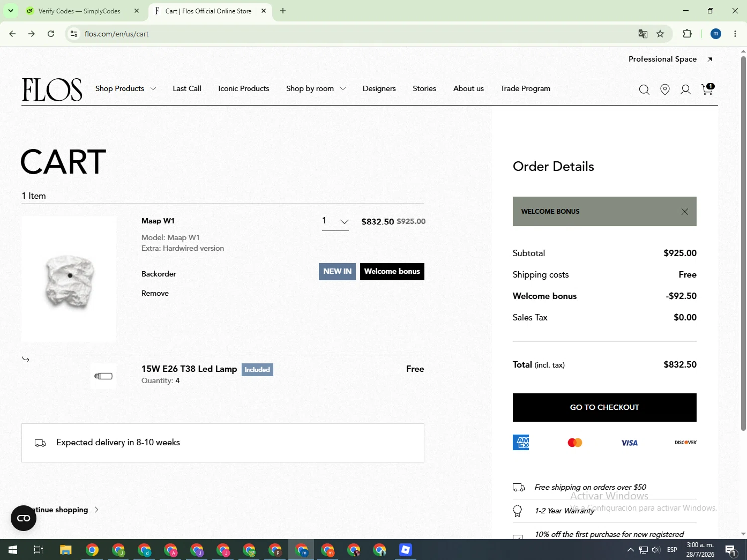
Task: Open the tab search dropdown arrow
Action: pyautogui.click(x=11, y=11)
